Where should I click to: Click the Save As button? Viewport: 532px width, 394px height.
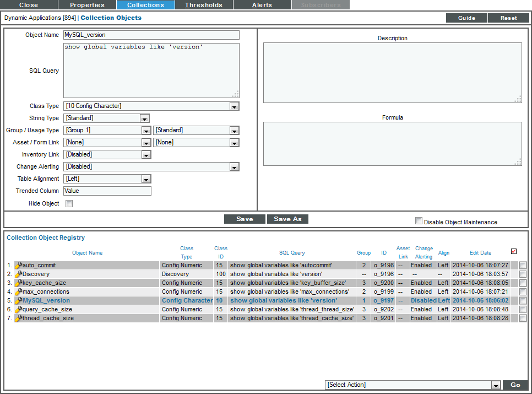[287, 219]
